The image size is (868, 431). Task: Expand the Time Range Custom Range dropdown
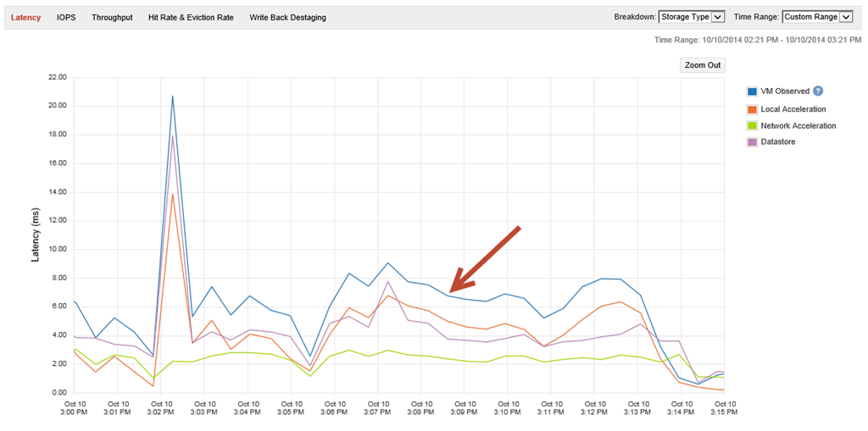tap(817, 17)
